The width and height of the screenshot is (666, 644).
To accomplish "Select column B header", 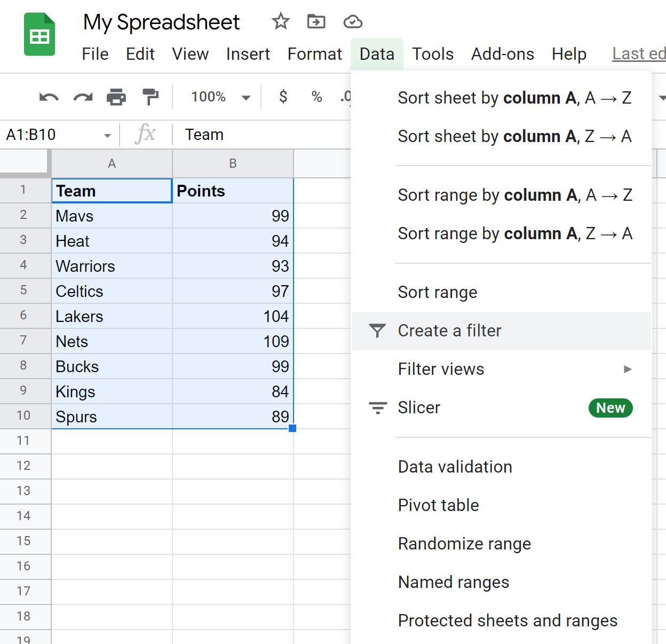I will tap(233, 163).
